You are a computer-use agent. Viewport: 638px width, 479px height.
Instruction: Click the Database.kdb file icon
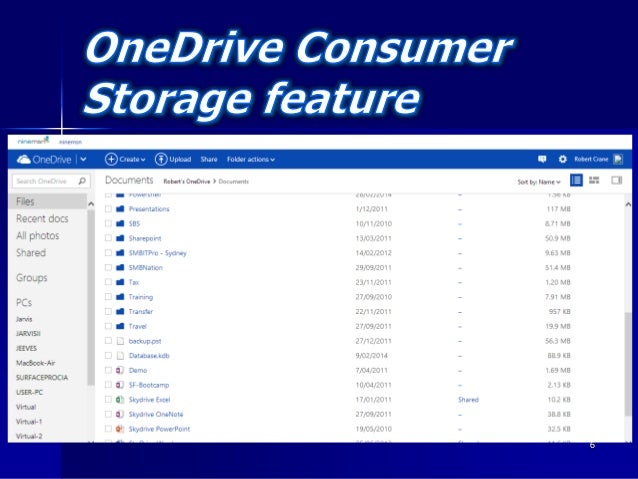120,356
